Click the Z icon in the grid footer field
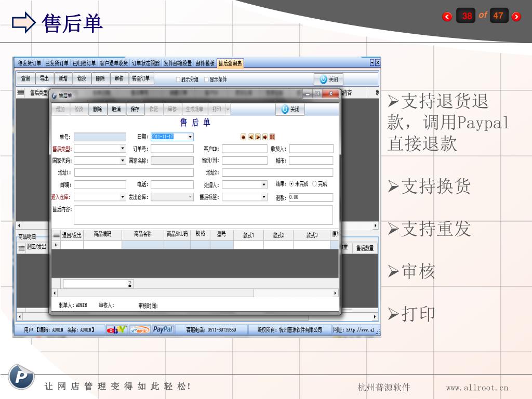The image size is (532, 399). tap(129, 284)
